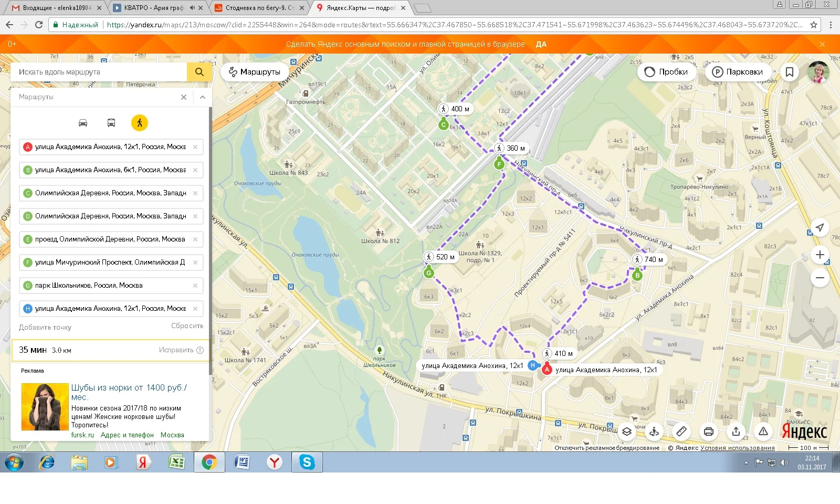Open the Windows Start menu
Viewport: 840px width, 504px height.
click(14, 462)
